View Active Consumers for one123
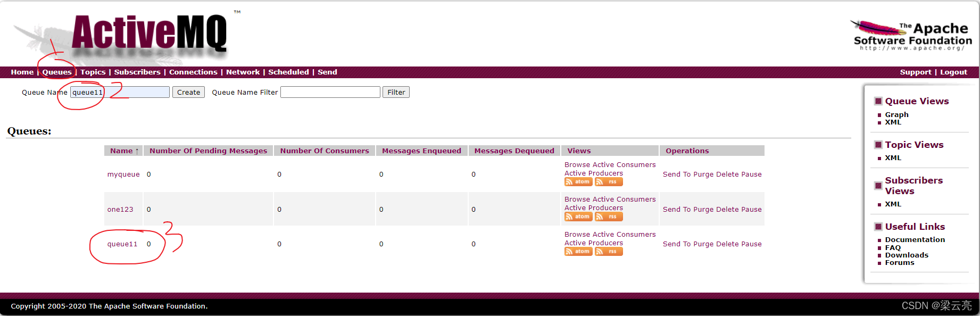Image resolution: width=980 pixels, height=316 pixels. tap(624, 199)
